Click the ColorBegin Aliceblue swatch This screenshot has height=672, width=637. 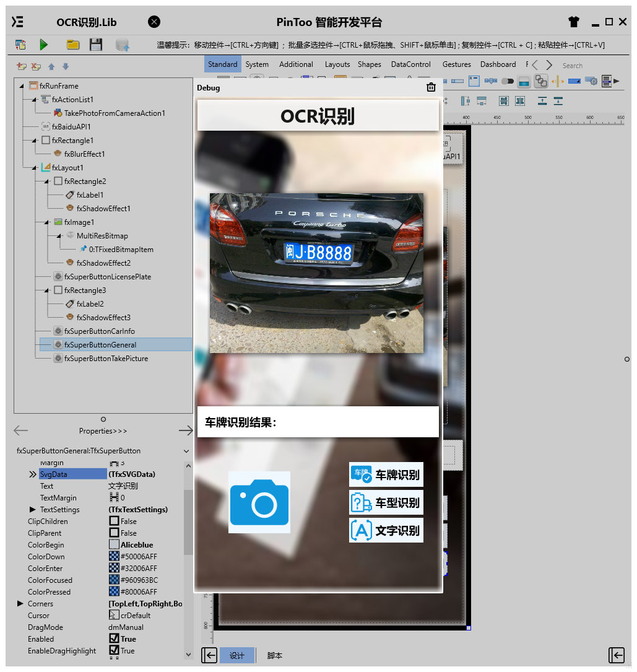coord(114,544)
